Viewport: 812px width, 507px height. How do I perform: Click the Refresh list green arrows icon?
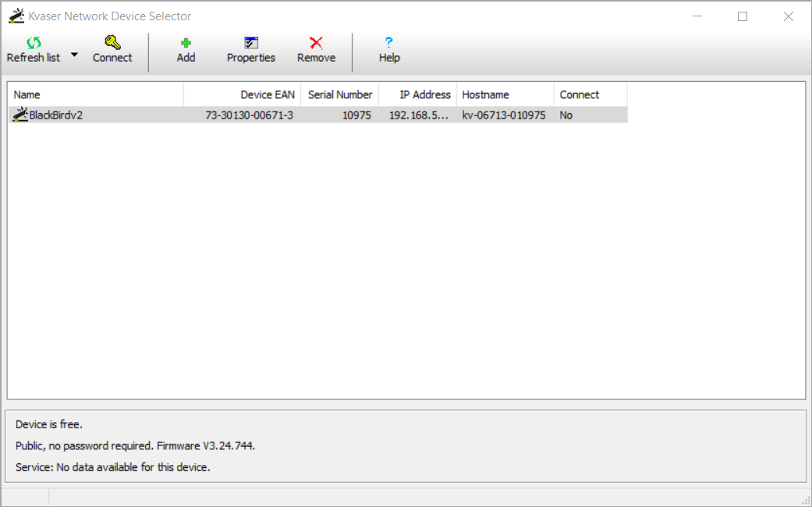coord(34,42)
